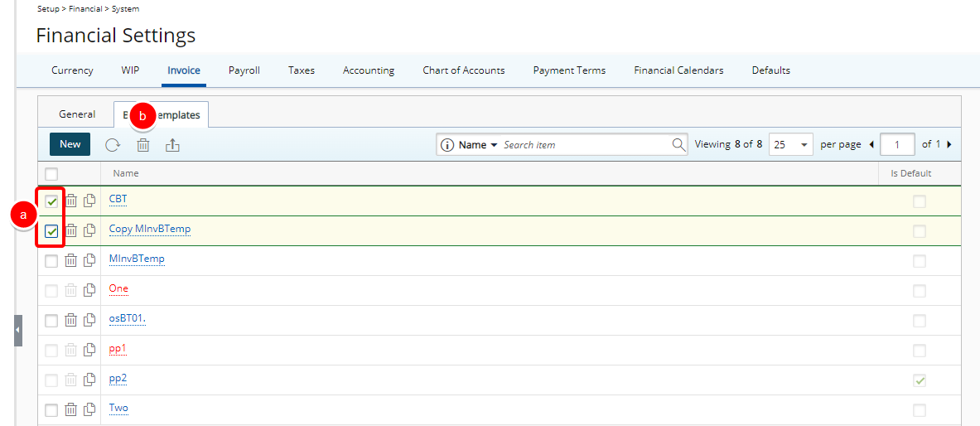
Task: Copy the CBT template
Action: [x=90, y=201]
